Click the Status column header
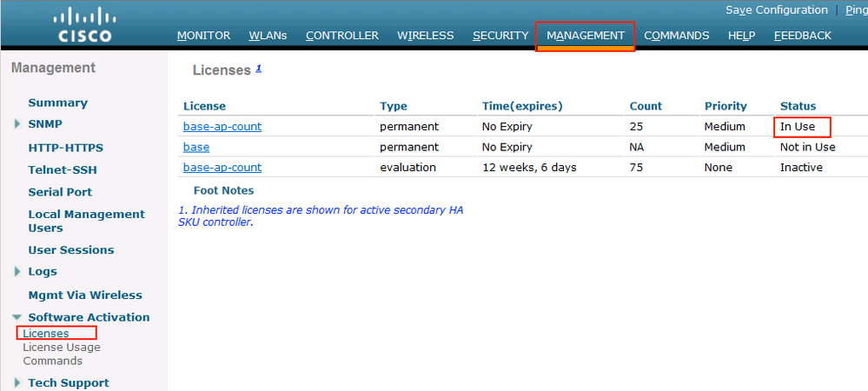The image size is (868, 391). coord(798,106)
